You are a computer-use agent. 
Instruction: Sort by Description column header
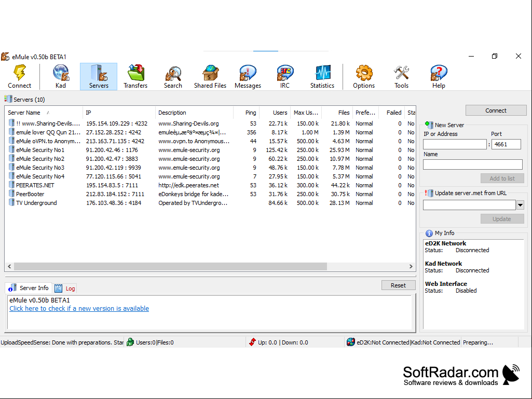click(194, 113)
